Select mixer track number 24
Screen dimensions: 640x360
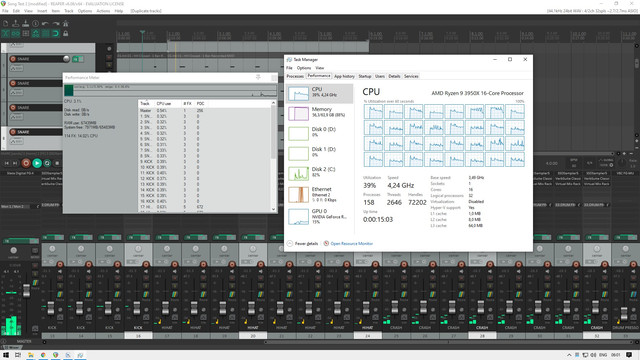click(367, 336)
